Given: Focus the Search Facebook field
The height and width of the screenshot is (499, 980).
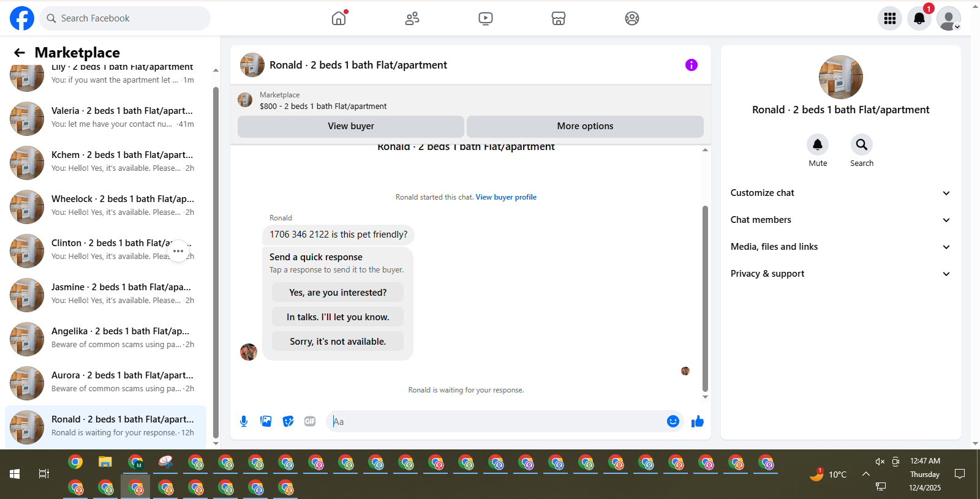Looking at the screenshot, I should coord(125,18).
